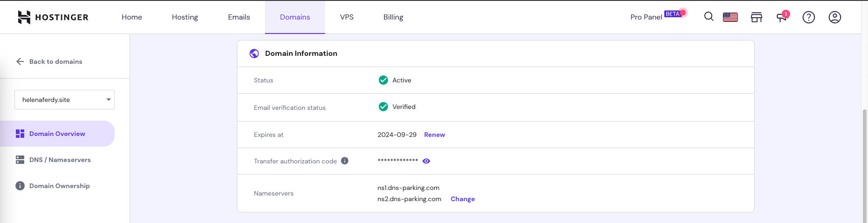This screenshot has width=868, height=223.
Task: Switch to the Billing tab
Action: coord(393,17)
